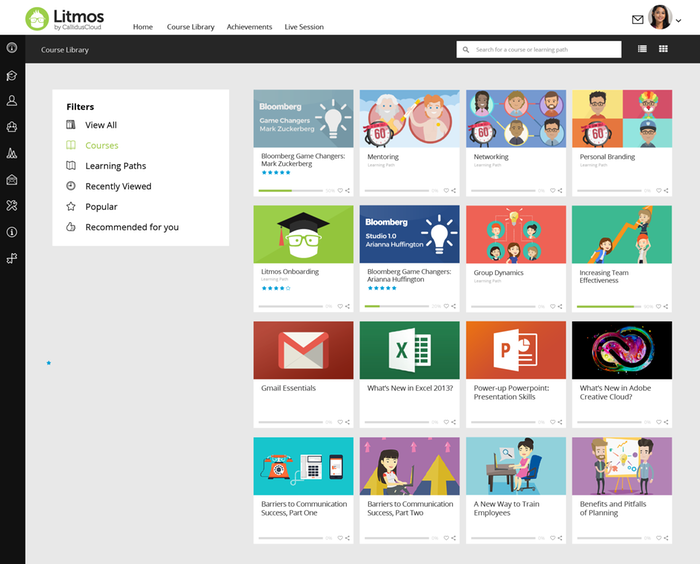Switch to grid view layout
Screen dimensions: 700x564
[663, 49]
